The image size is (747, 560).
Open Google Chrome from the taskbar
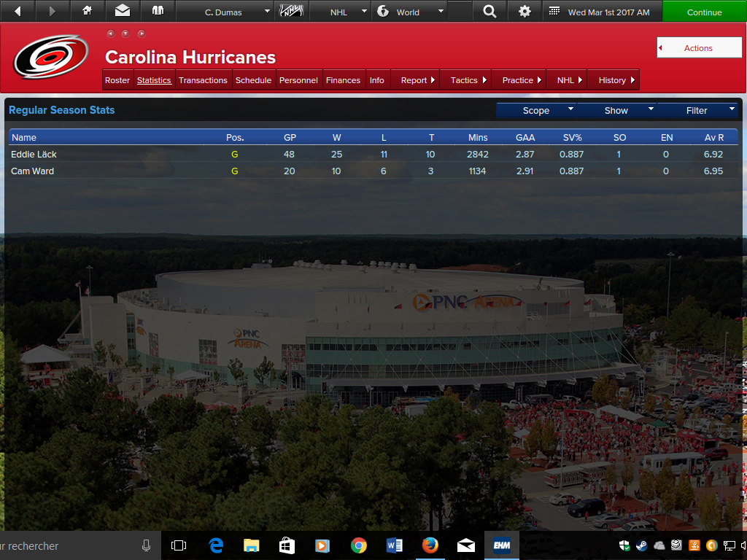[x=358, y=545]
